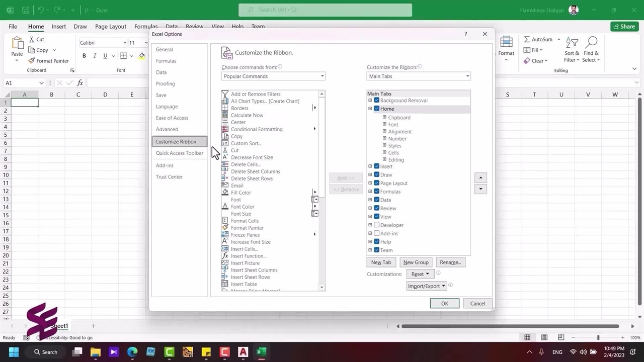Screen dimensions: 644x362
Task: Click the zoom slider in status bar
Action: [598, 337]
